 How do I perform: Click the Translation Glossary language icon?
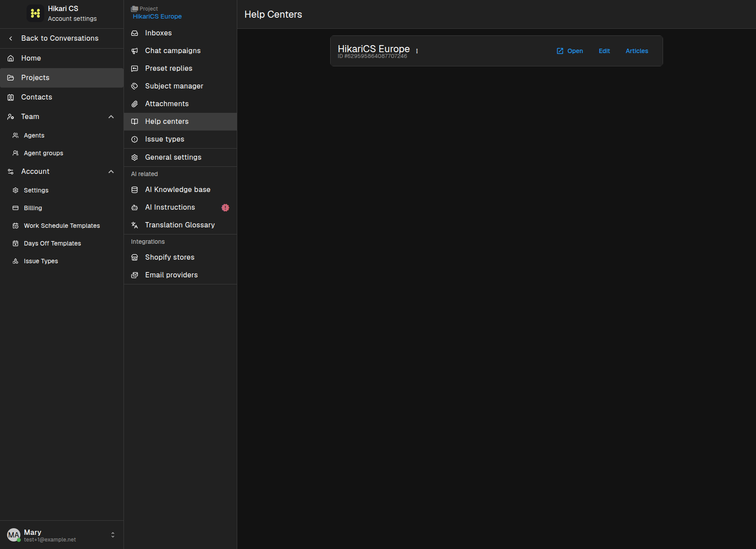(x=135, y=225)
